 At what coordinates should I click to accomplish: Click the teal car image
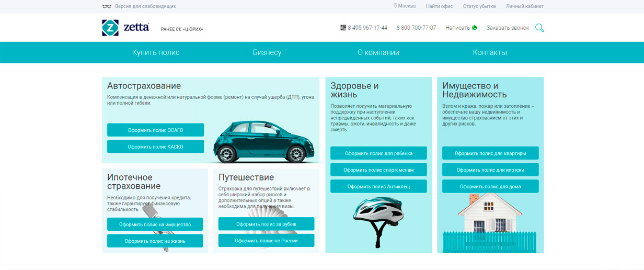tap(264, 141)
